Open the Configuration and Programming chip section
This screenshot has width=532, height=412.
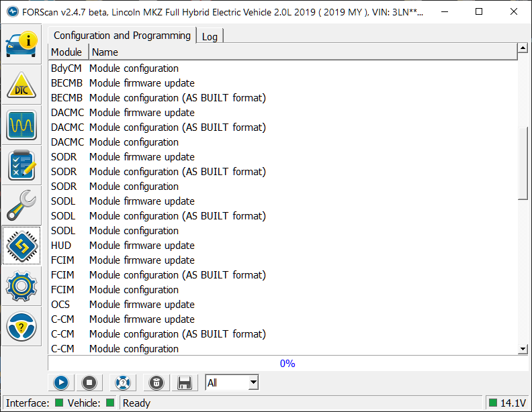click(x=21, y=246)
